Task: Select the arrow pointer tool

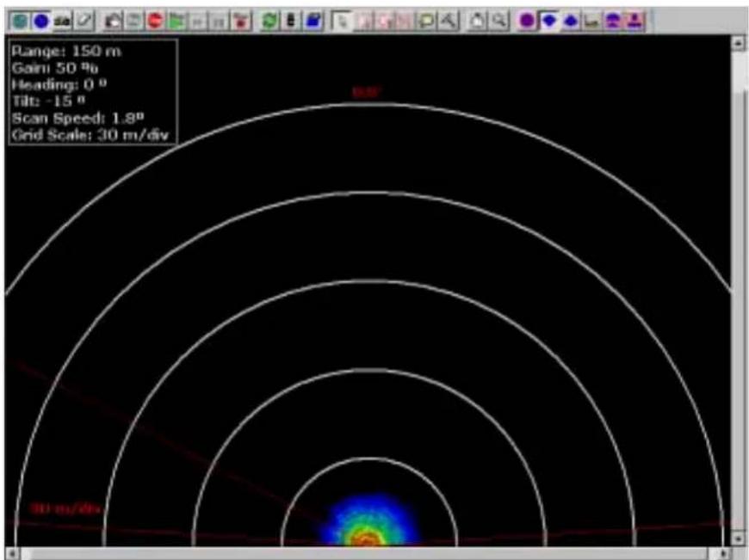Action: pyautogui.click(x=341, y=21)
